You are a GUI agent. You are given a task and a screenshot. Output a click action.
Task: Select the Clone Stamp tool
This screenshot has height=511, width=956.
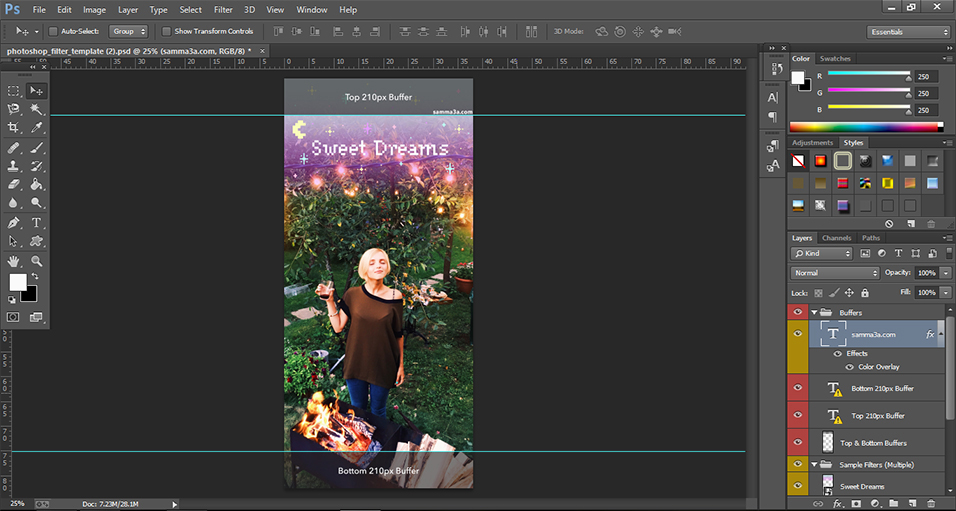[x=14, y=166]
